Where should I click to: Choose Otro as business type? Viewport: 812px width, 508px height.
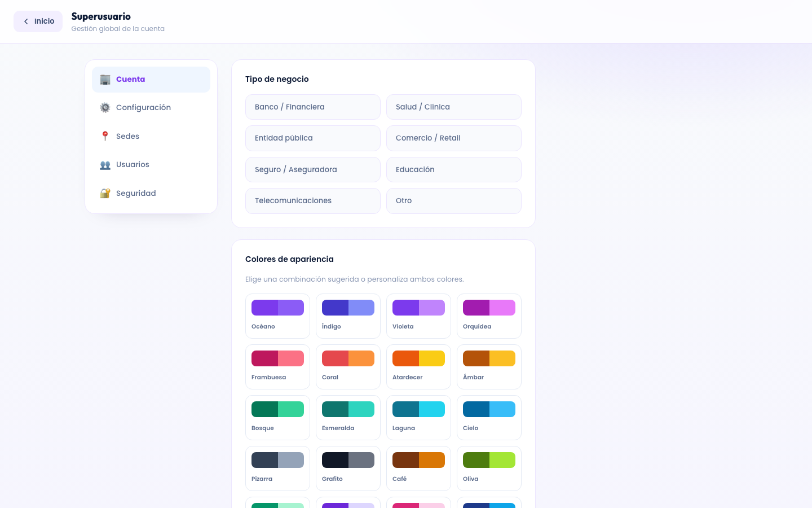[454, 201]
